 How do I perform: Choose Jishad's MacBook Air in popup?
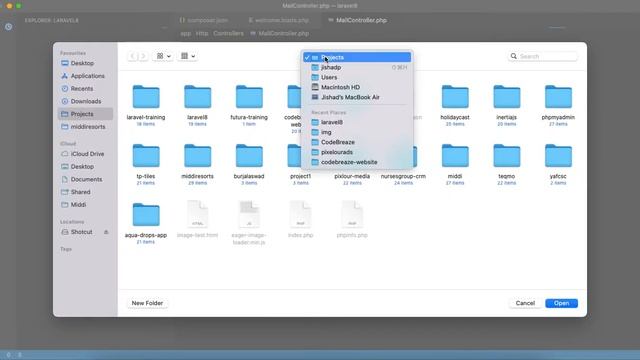[x=357, y=97]
